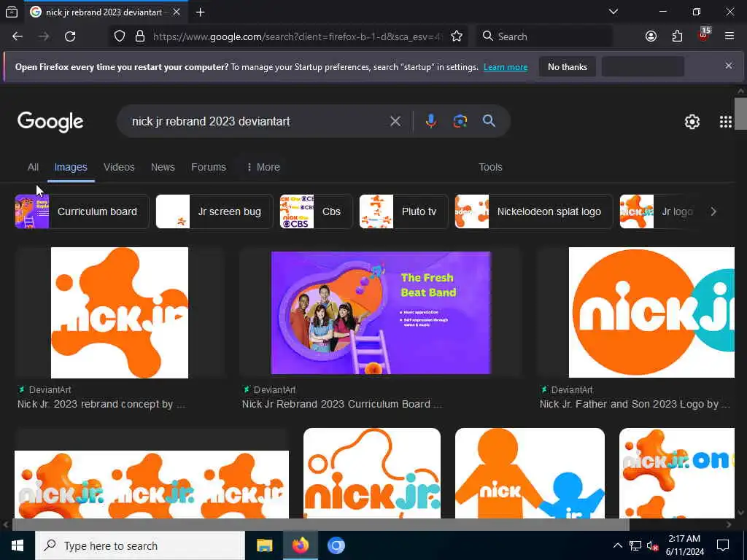Switch to the All results tab
The width and height of the screenshot is (747, 560).
click(x=33, y=167)
